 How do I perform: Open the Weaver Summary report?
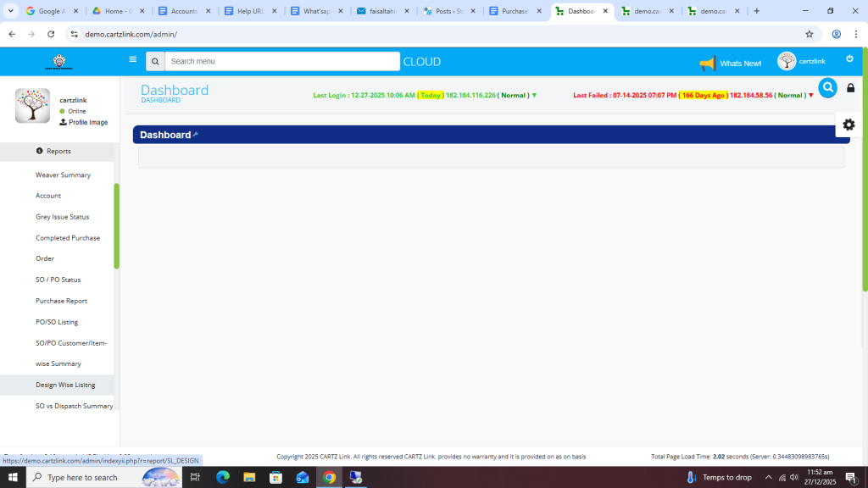click(63, 175)
